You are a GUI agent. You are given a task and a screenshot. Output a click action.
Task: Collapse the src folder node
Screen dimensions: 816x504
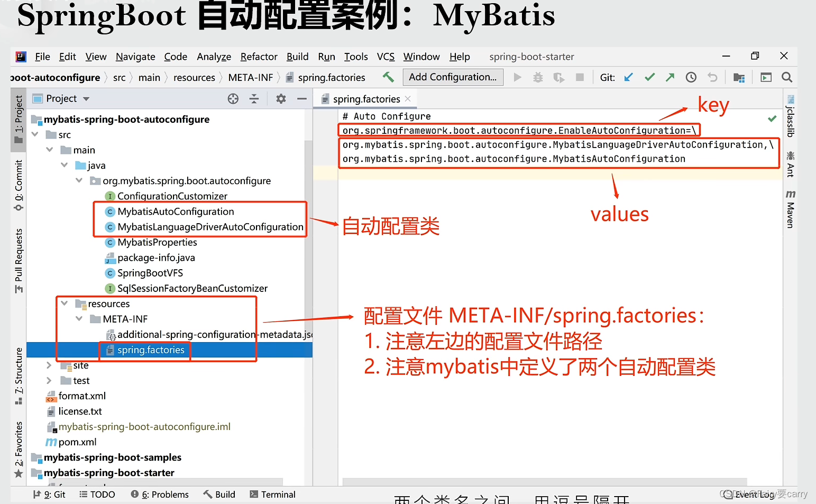pyautogui.click(x=35, y=134)
